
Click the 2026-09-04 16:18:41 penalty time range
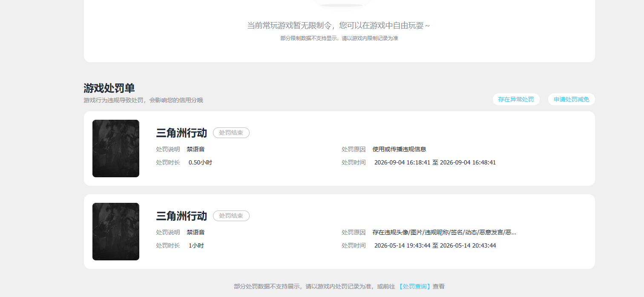435,162
